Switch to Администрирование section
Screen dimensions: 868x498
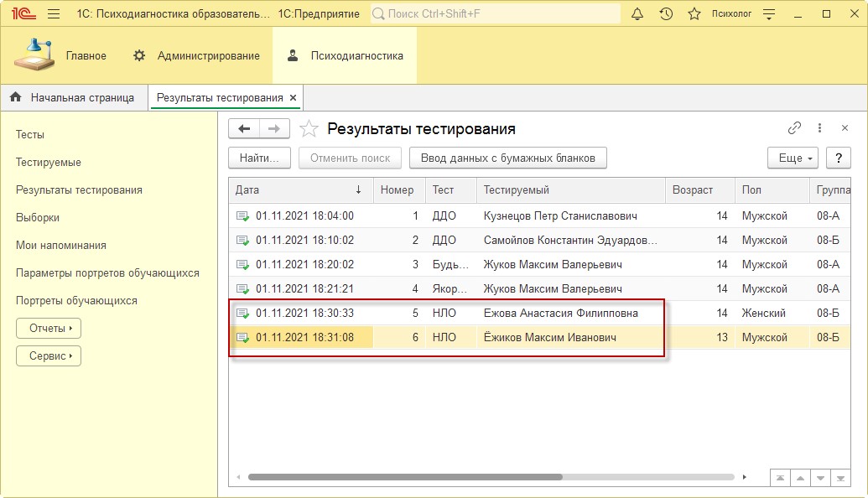pyautogui.click(x=196, y=55)
